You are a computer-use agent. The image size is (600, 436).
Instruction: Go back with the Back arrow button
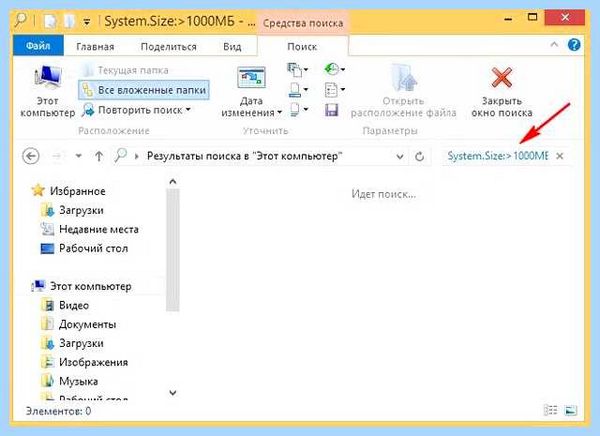31,156
